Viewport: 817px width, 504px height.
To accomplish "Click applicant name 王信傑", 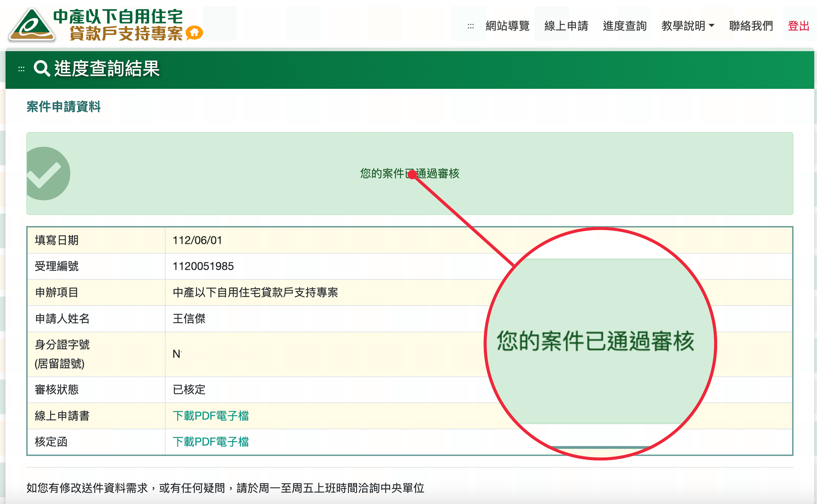I will pyautogui.click(x=189, y=318).
